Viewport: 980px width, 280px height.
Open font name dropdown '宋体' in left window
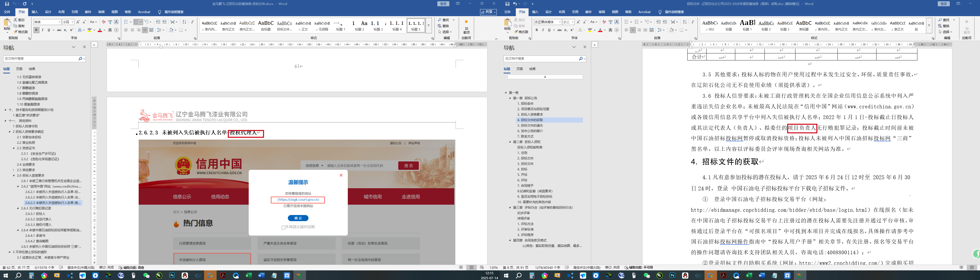tap(60, 22)
